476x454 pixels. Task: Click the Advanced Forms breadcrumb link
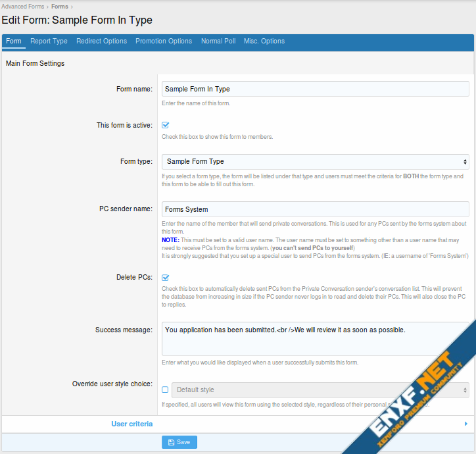click(23, 7)
